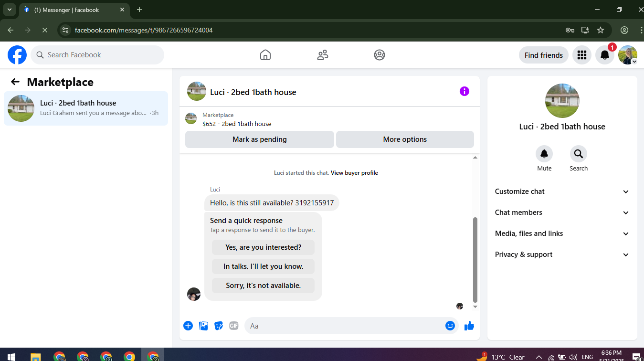Open $652 - 2bed 1bath house listing
The image size is (644, 361).
point(237,124)
